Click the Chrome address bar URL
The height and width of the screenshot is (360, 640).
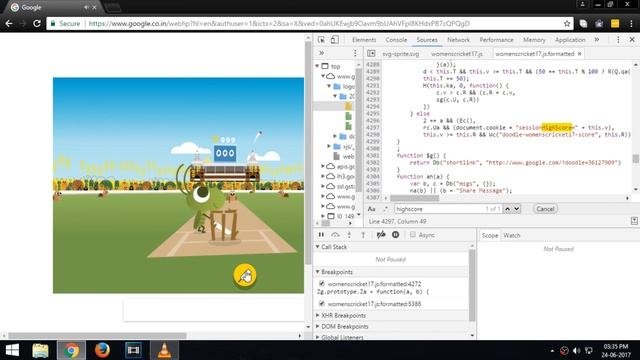[279, 24]
